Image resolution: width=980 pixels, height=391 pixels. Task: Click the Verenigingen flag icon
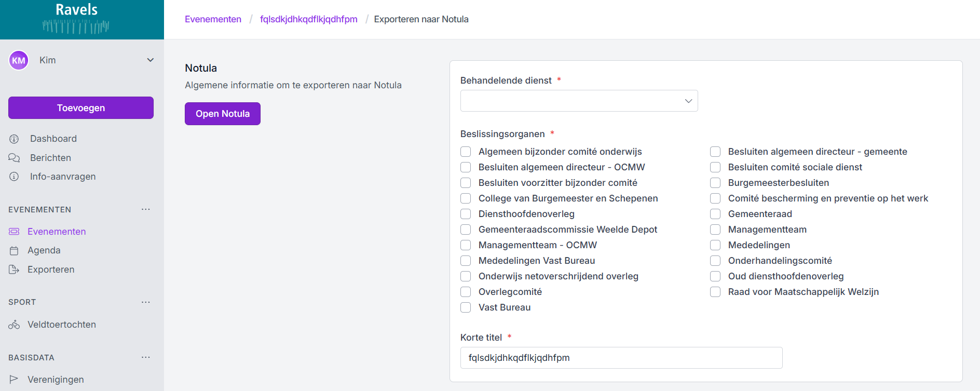14,380
